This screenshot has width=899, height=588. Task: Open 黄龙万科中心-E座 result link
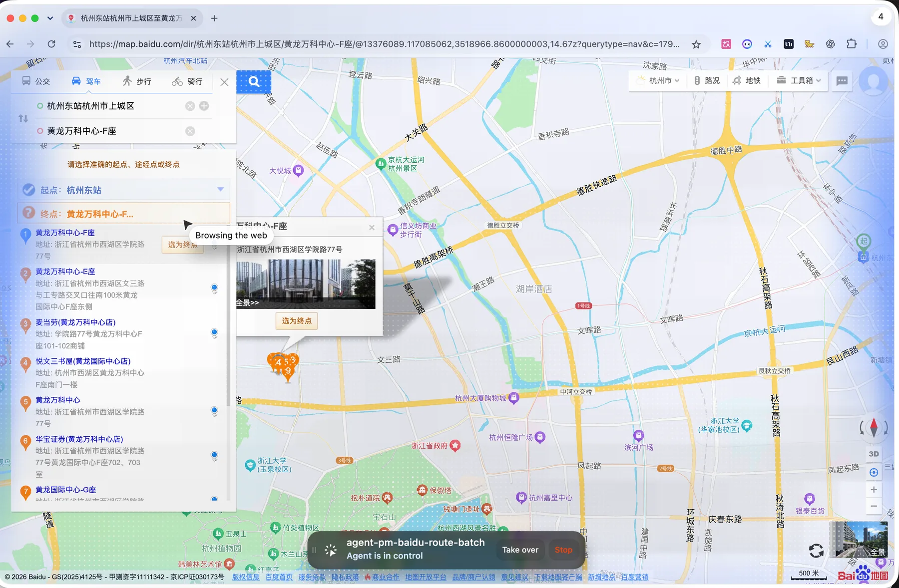65,272
